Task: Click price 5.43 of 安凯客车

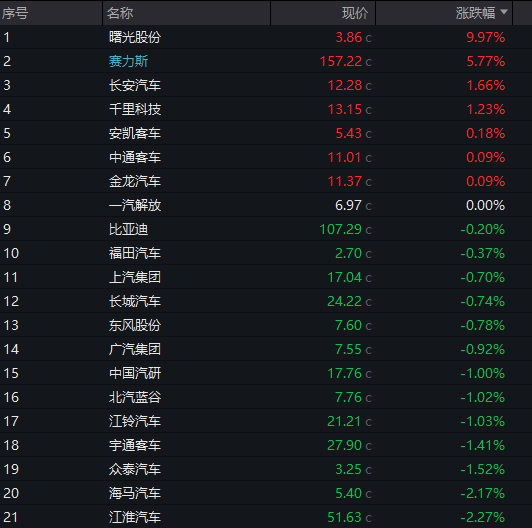Action: pyautogui.click(x=348, y=133)
